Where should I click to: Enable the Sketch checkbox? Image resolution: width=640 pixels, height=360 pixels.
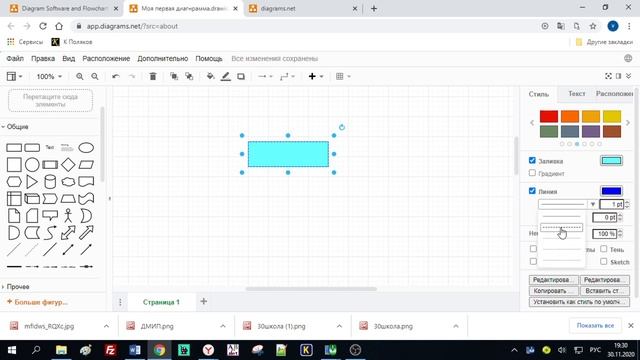[x=603, y=262]
